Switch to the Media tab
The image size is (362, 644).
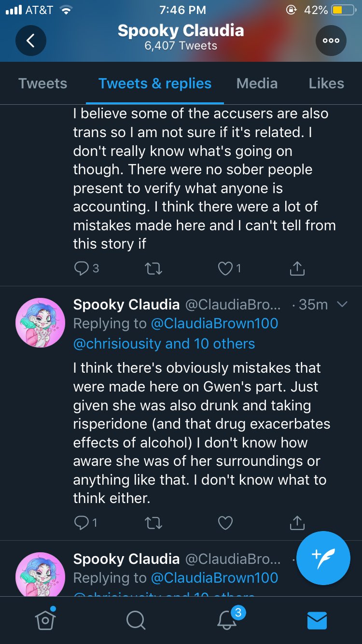point(257,84)
